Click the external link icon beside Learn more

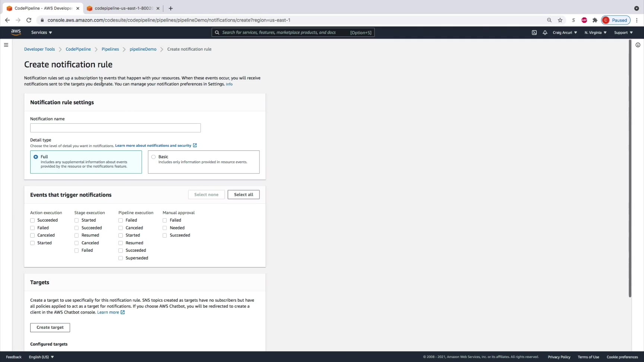click(x=123, y=312)
